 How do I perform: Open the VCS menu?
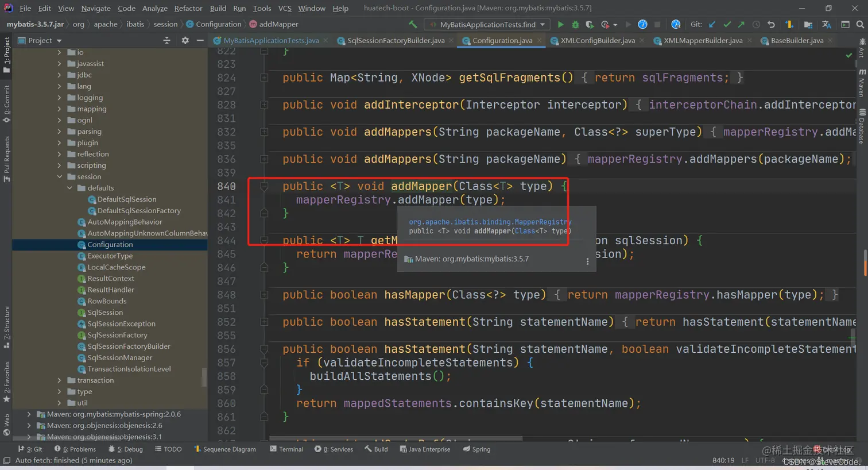click(285, 8)
